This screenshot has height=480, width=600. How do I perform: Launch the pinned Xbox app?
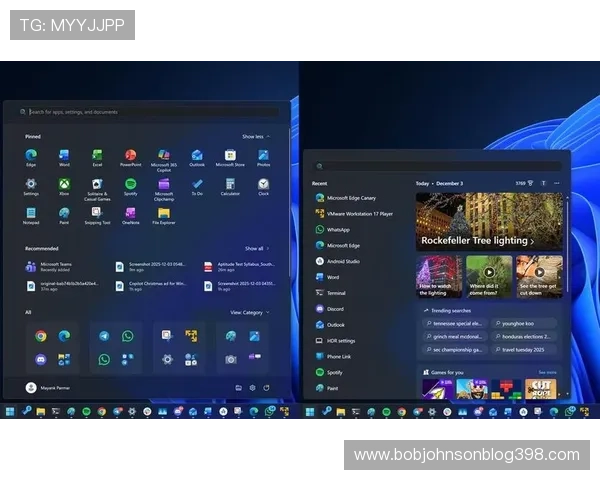[64, 187]
